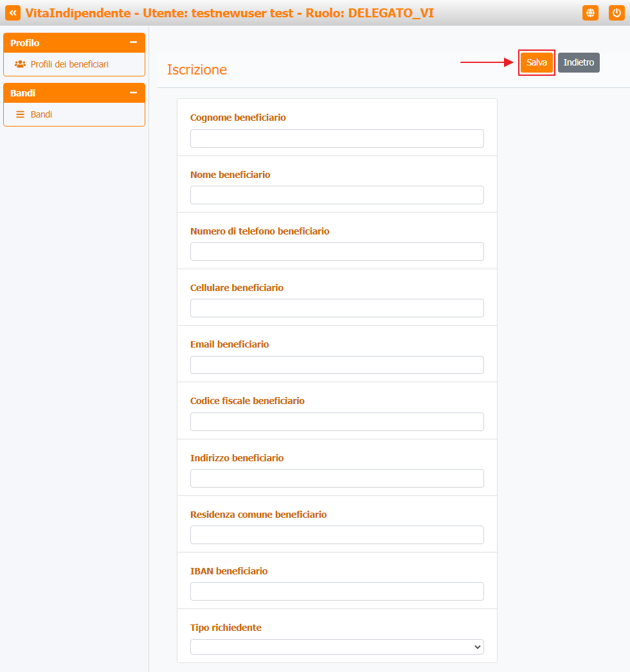Focus the IBAN beneficiario field
This screenshot has height=672, width=630.
click(x=337, y=592)
